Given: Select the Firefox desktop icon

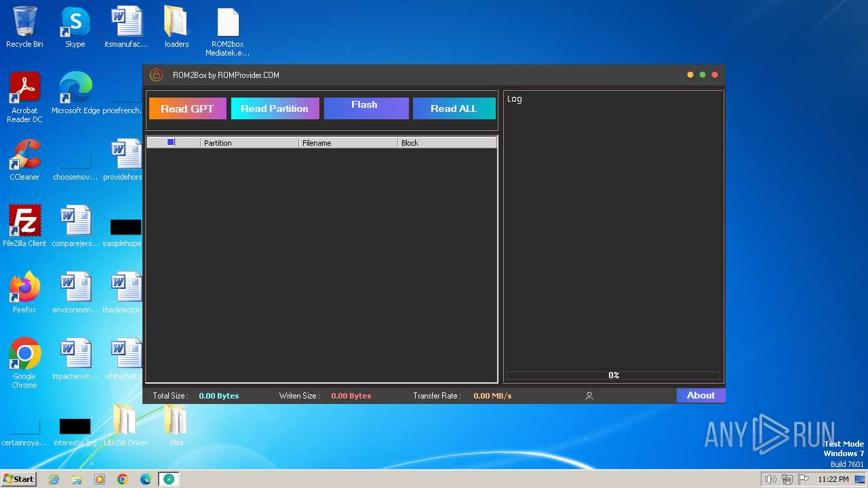Looking at the screenshot, I should [24, 293].
